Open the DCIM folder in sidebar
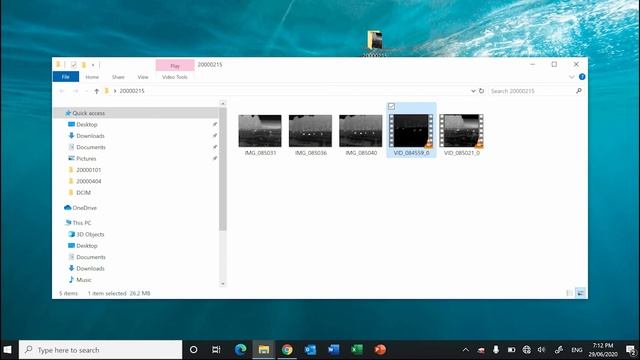The height and width of the screenshot is (360, 640). (83, 193)
